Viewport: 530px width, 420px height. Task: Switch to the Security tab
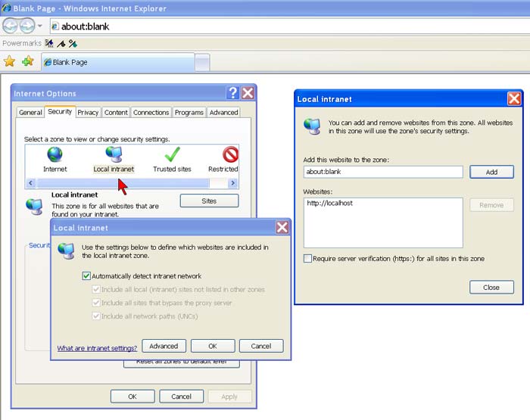[60, 111]
